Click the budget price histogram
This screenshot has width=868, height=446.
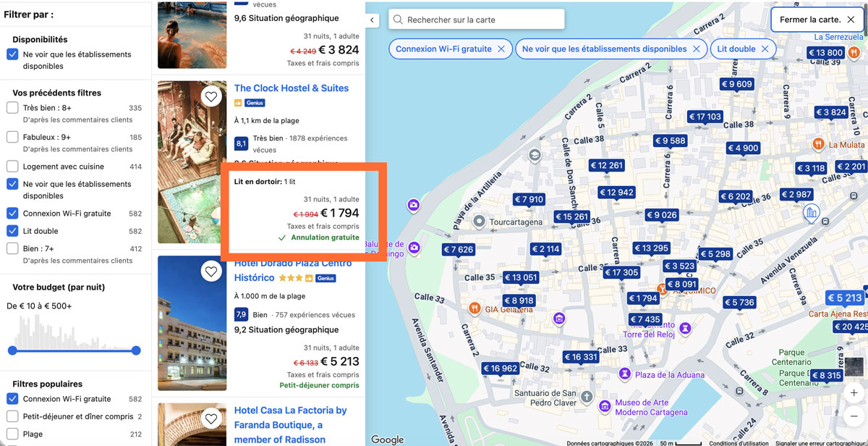[75, 332]
